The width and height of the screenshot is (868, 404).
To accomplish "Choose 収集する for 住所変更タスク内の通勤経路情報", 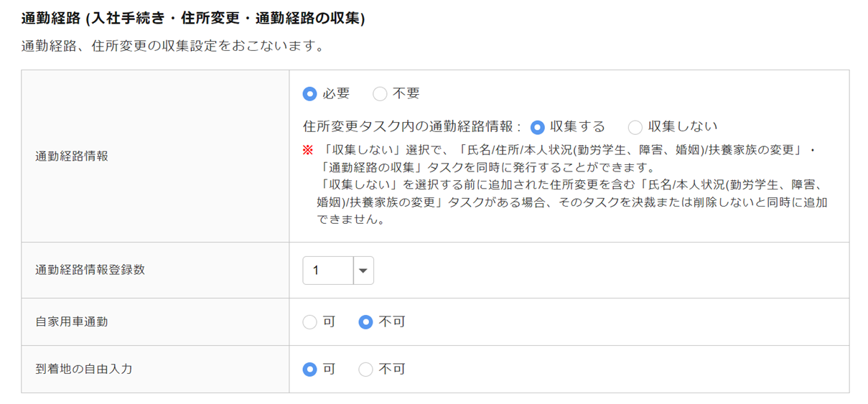I will [x=537, y=127].
